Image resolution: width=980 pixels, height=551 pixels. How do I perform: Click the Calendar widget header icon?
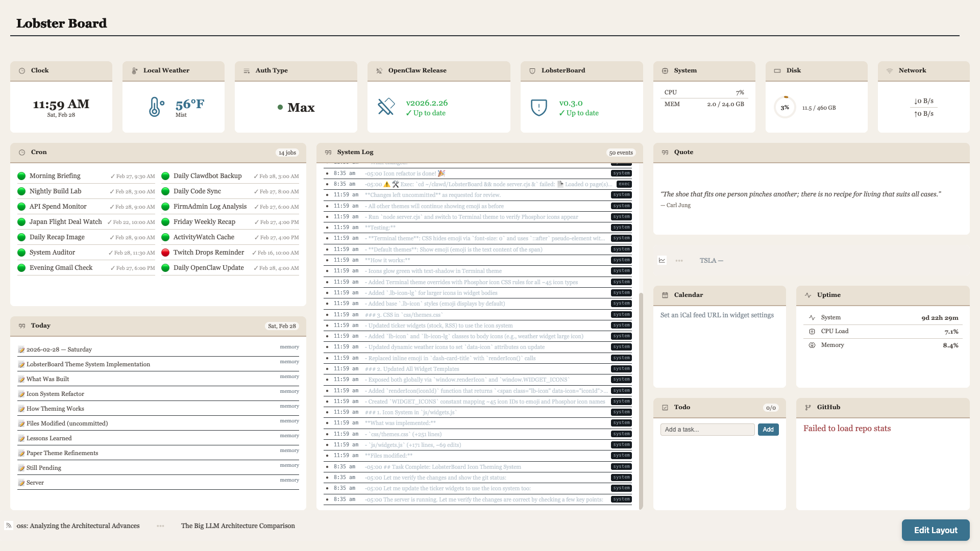pos(665,295)
